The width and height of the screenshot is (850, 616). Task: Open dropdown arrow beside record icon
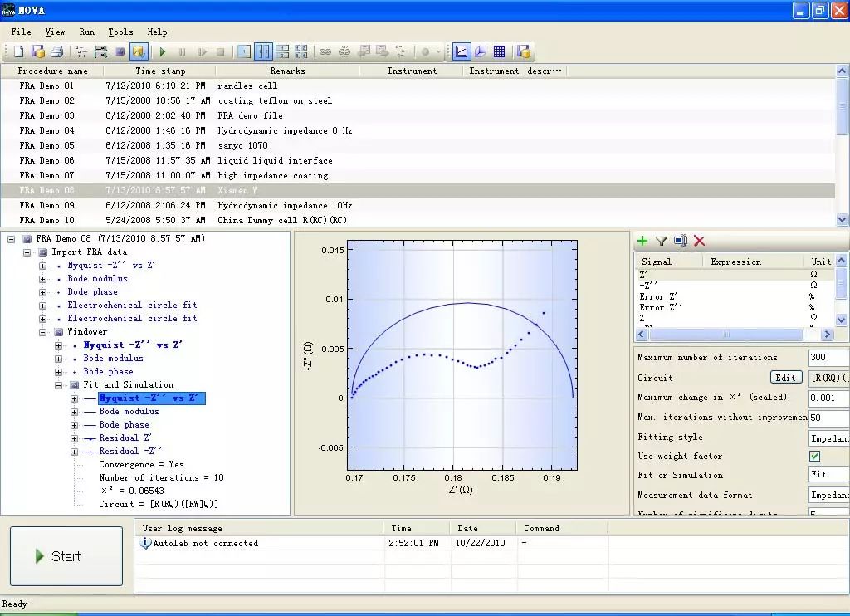[438, 51]
